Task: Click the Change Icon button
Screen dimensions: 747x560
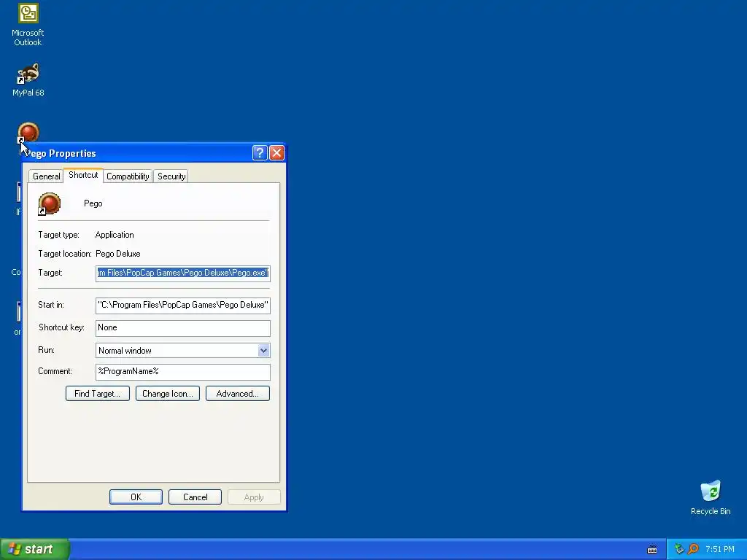Action: pos(168,394)
